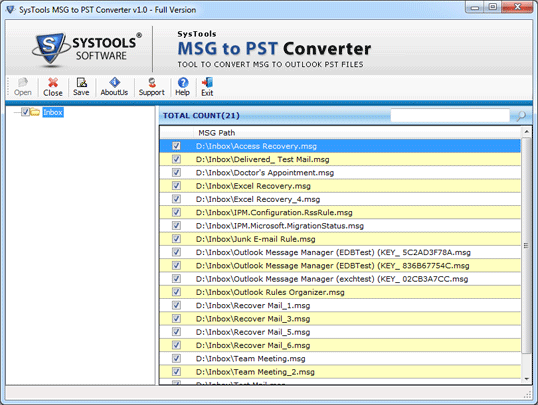
Task: Select row D:\Inbox\Recover Mail_6.msg
Action: [x=340, y=345]
